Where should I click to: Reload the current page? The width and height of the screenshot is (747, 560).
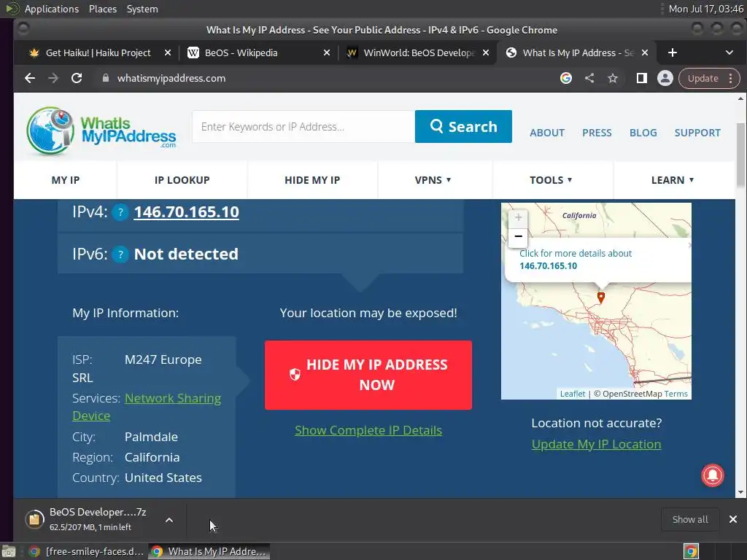[77, 78]
